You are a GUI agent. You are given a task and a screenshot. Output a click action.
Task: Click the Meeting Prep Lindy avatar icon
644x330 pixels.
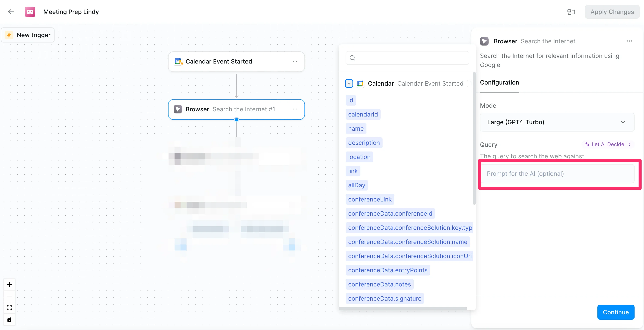coord(30,12)
